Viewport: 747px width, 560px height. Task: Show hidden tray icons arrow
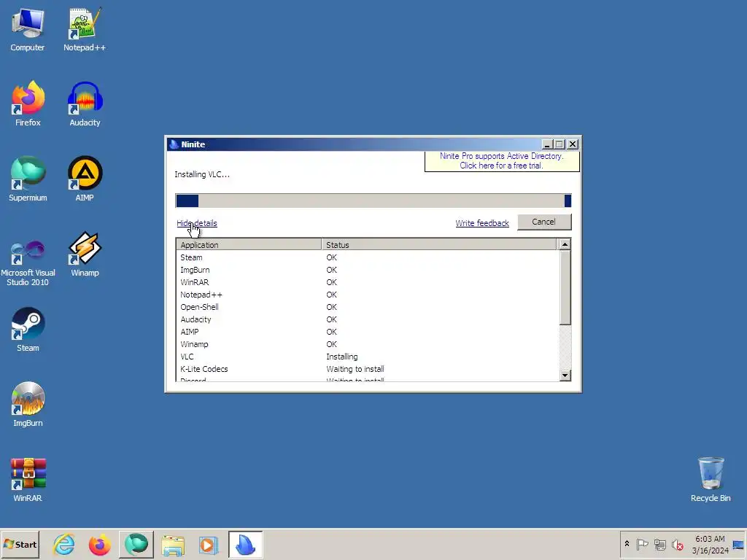click(x=627, y=544)
